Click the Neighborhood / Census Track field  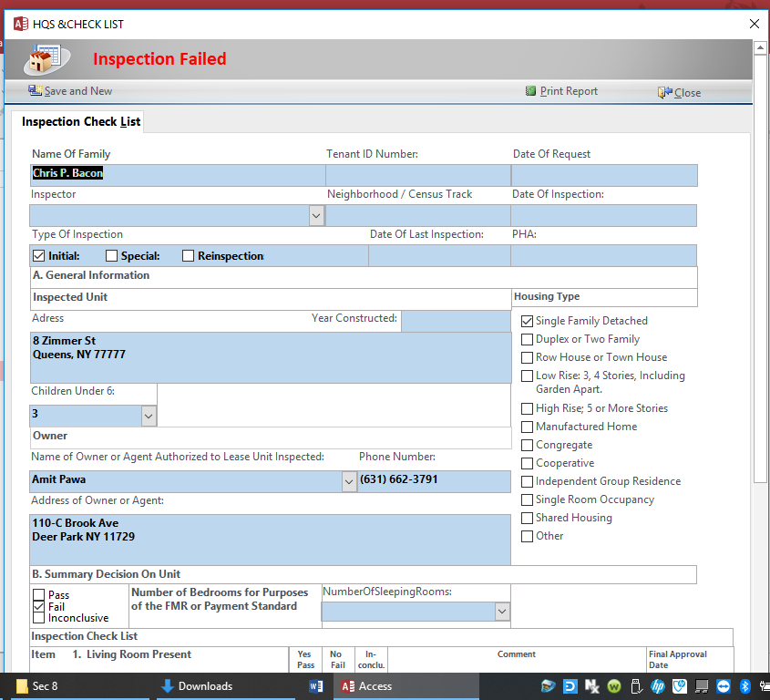coord(418,216)
